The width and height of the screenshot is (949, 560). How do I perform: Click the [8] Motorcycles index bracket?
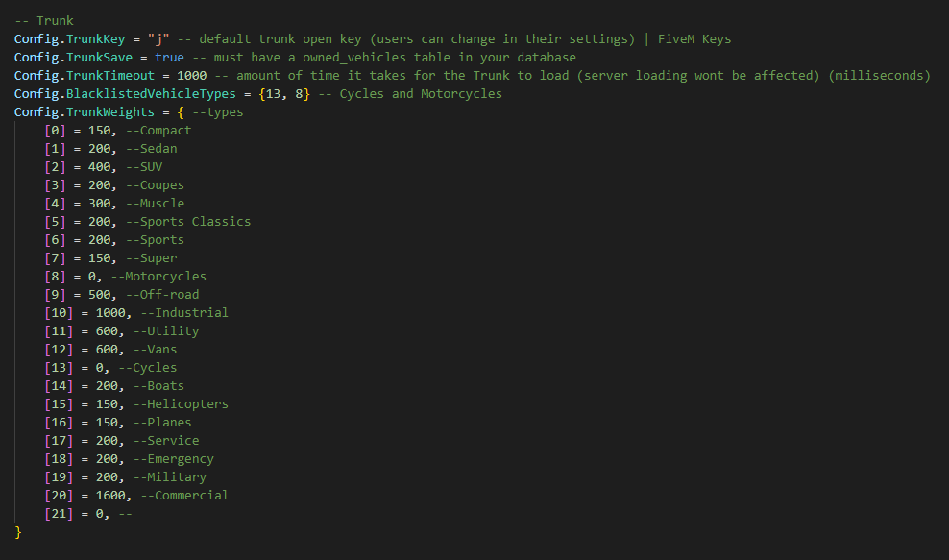coord(55,277)
